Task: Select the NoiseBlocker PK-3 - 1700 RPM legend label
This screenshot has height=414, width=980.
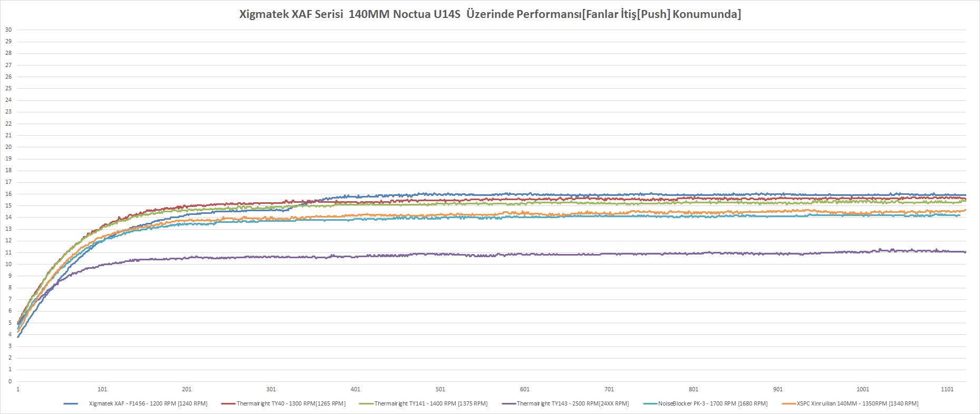Action: coord(713,404)
